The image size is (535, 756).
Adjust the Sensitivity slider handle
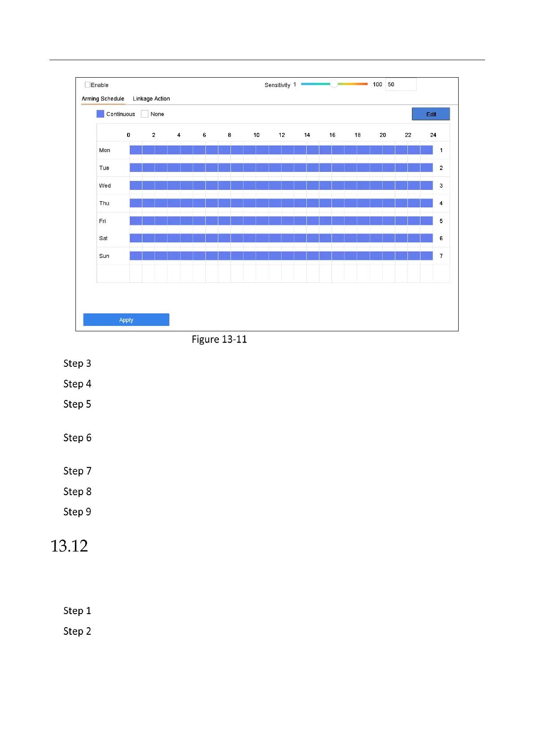[x=334, y=84]
